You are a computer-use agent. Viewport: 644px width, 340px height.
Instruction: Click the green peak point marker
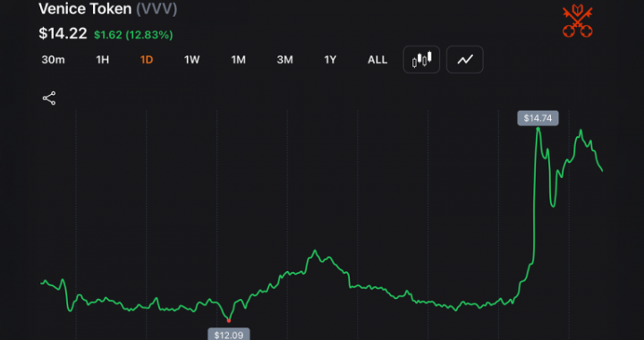click(538, 129)
